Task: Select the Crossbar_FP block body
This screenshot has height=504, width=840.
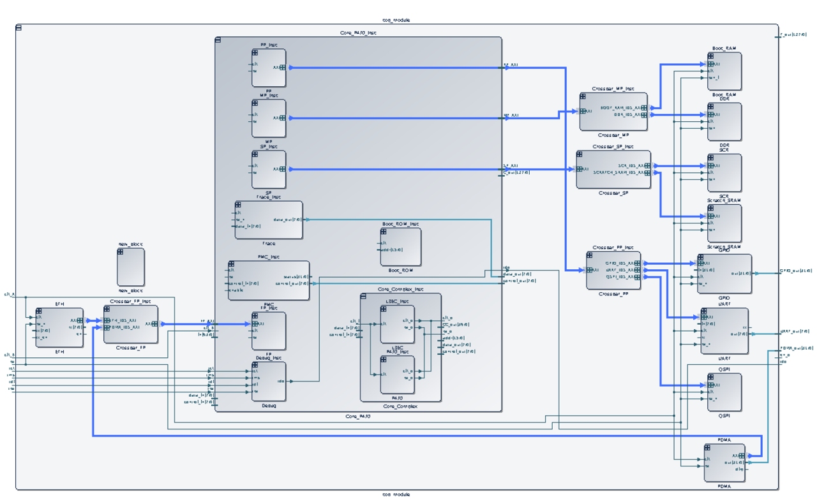Action: tap(131, 332)
